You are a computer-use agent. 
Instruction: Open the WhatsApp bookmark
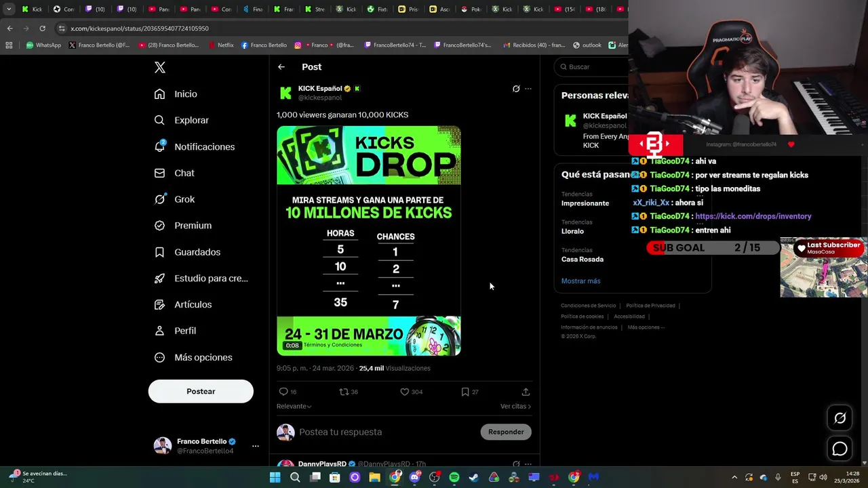point(43,45)
